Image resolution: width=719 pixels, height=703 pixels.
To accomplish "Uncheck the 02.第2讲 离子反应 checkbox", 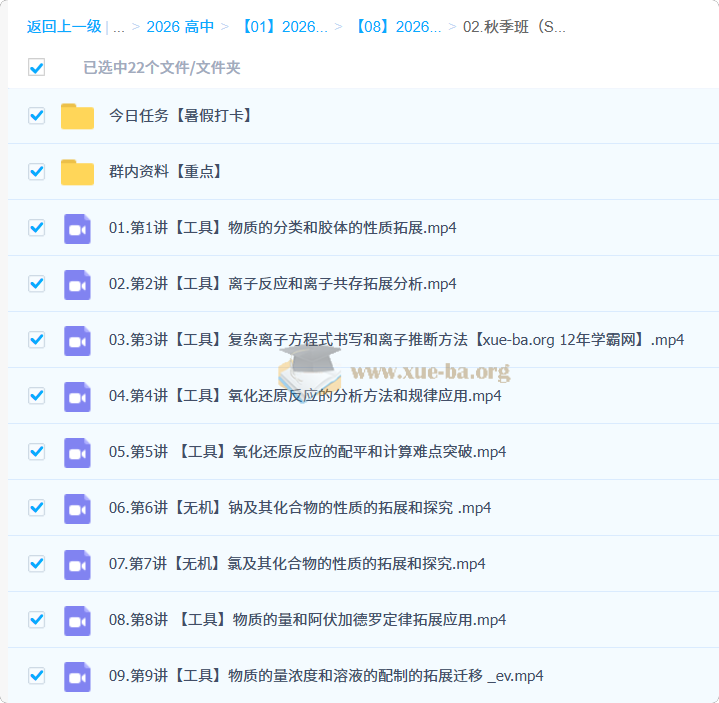I will 36,283.
